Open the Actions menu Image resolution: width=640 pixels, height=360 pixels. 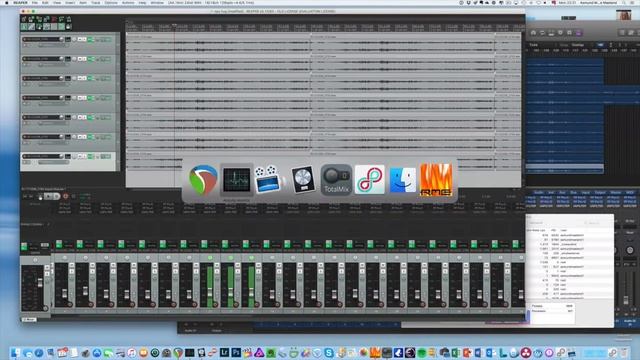(x=128, y=2)
